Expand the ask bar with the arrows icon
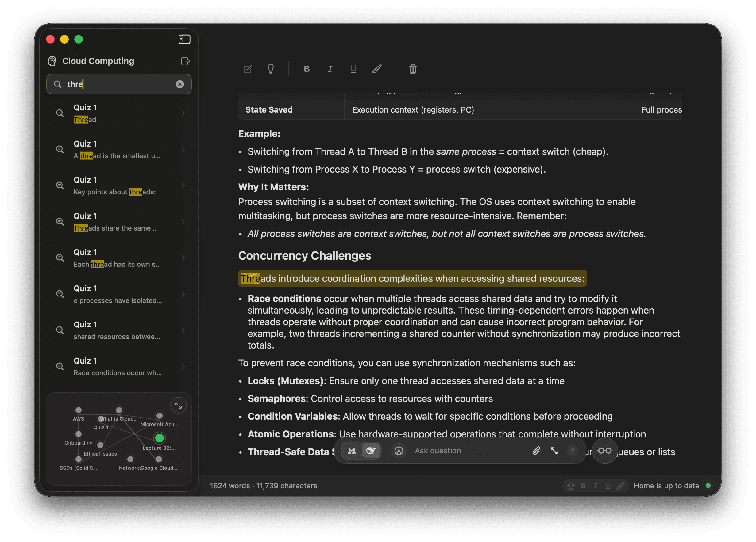The width and height of the screenshot is (756, 542). [554, 451]
